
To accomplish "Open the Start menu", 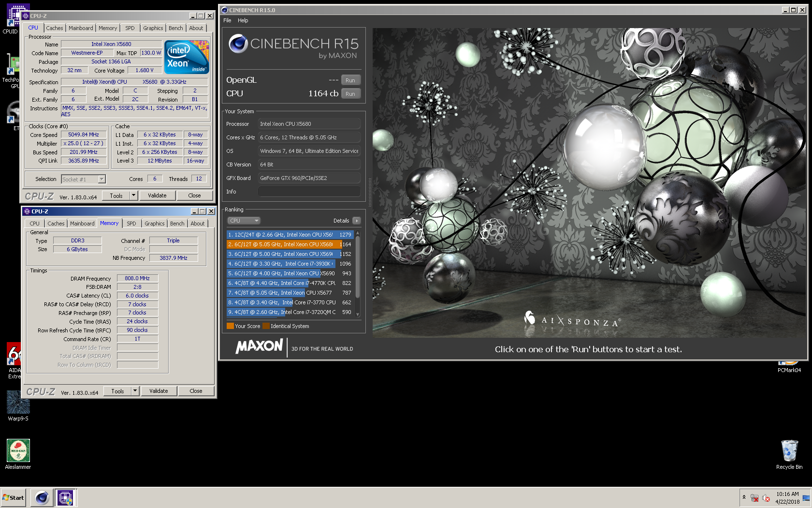I will [x=14, y=497].
